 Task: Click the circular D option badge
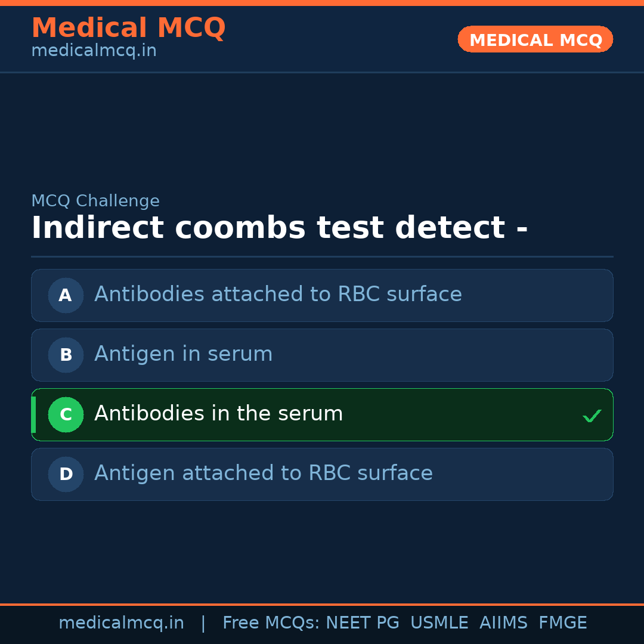(66, 474)
